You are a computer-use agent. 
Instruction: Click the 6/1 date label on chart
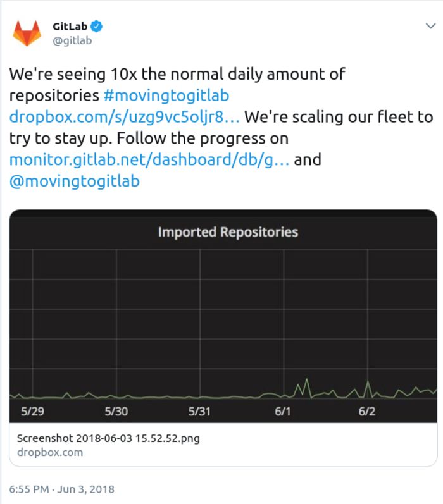[x=283, y=411]
